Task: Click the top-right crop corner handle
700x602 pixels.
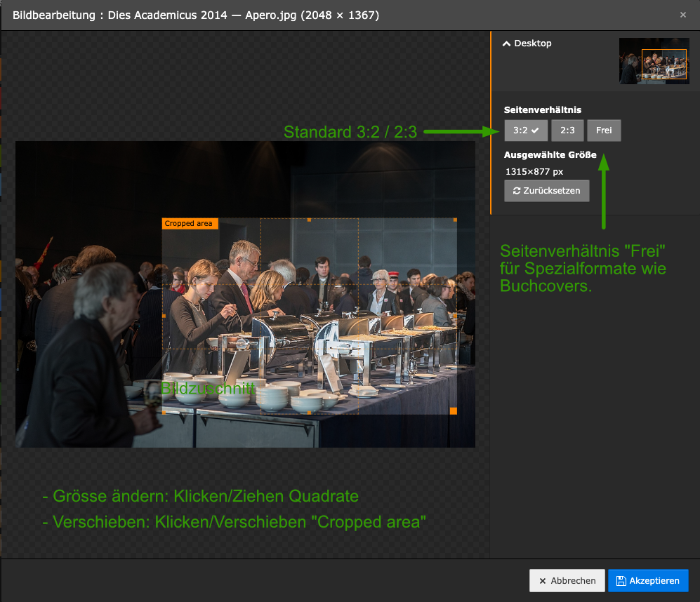Action: [x=455, y=220]
